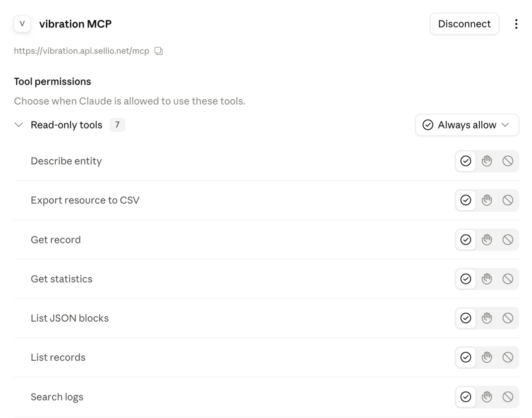Set List JSON blocks to needs approval
The width and height of the screenshot is (532, 418).
[487, 318]
